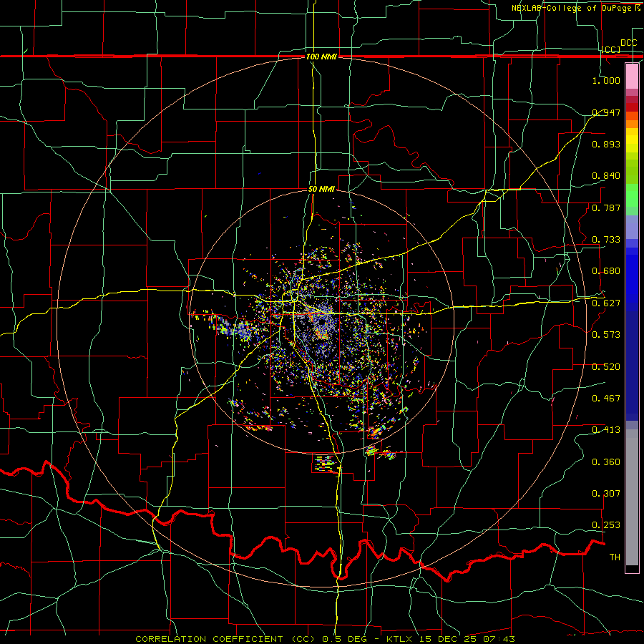Image resolution: width=644 pixels, height=644 pixels.
Task: Click the 0.893 scale value
Action: (606, 144)
